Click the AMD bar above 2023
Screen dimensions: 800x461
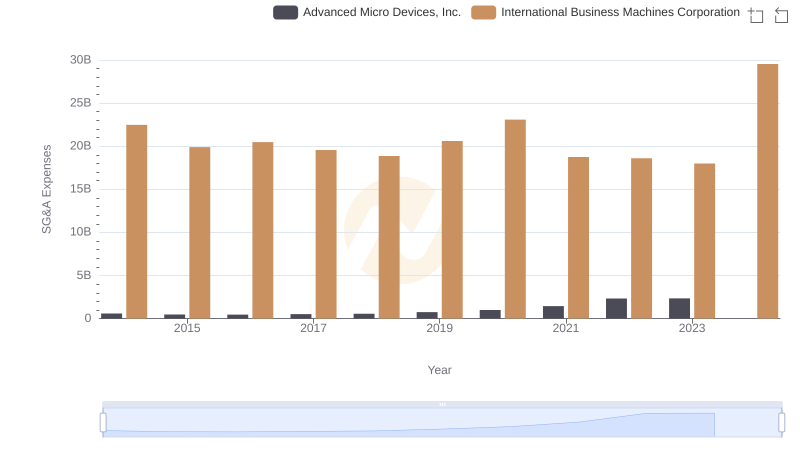tap(679, 309)
